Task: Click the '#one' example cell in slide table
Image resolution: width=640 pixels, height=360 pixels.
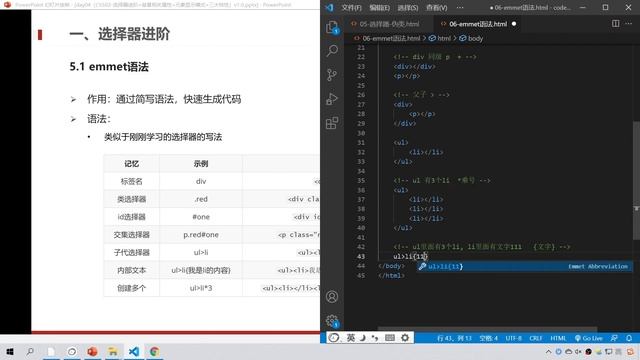Action: coord(201,217)
